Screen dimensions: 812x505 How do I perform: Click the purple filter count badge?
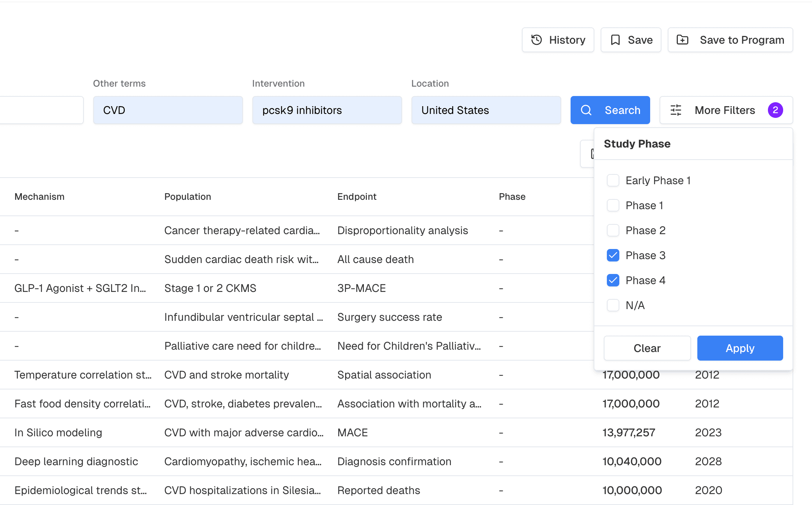point(776,110)
